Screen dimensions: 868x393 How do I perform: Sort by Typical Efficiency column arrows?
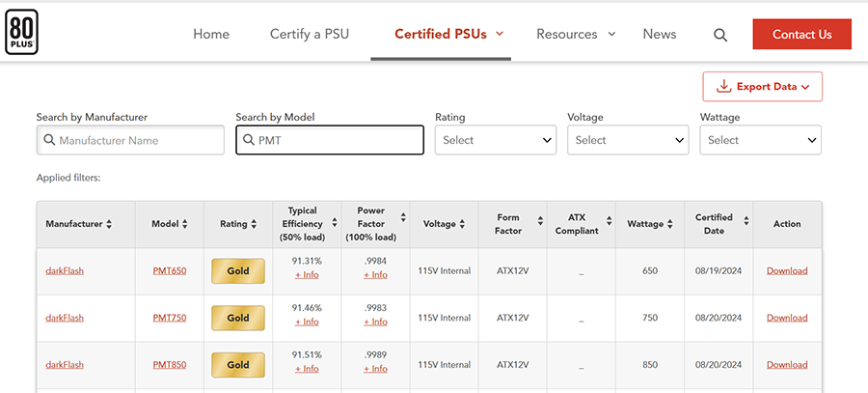click(335, 222)
